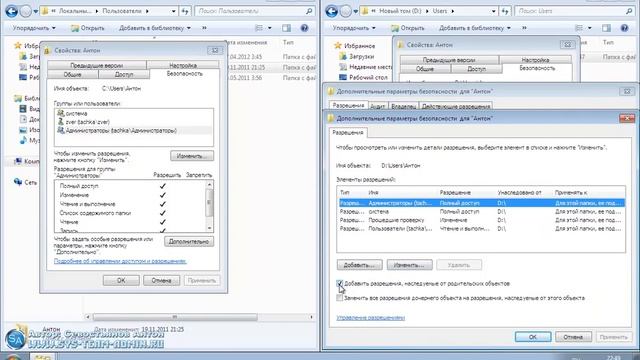This screenshot has height=360, width=640.
Task: Click Открыть in left Explorer toolbar
Action: tap(88, 28)
